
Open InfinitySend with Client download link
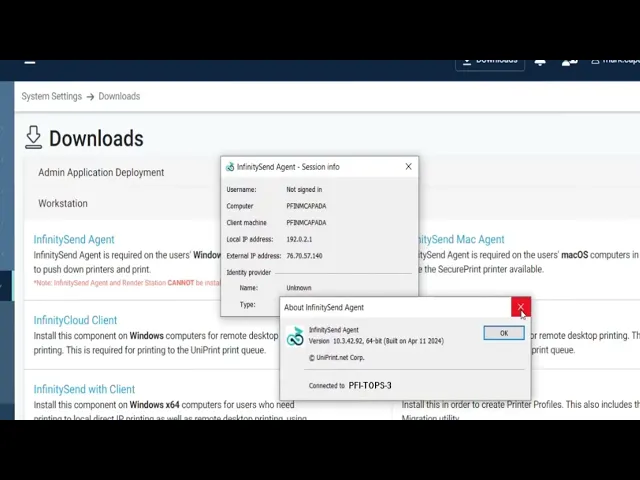(x=84, y=389)
